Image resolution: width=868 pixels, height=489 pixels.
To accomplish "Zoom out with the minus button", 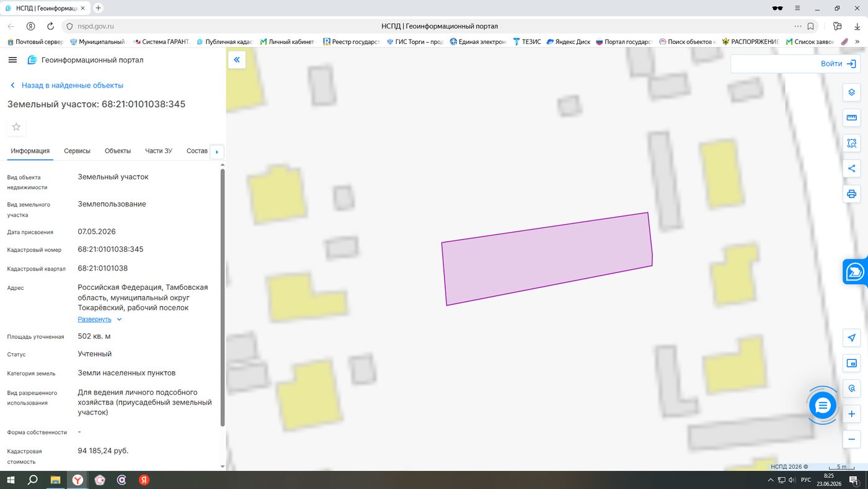I will (852, 439).
